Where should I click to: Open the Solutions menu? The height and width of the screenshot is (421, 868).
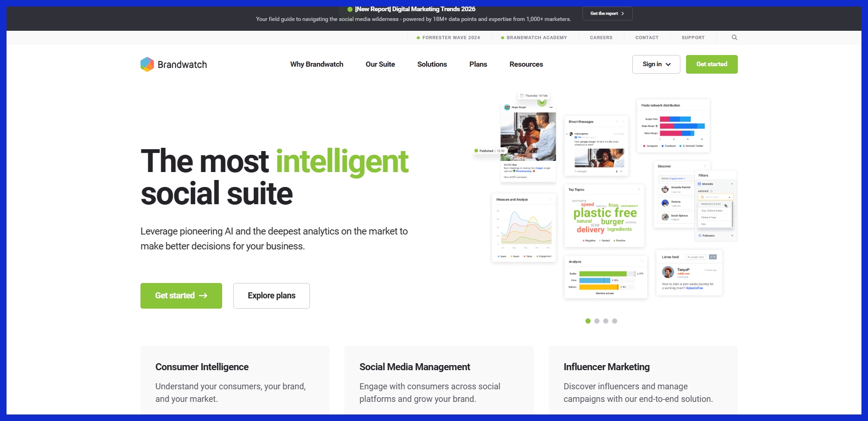432,64
